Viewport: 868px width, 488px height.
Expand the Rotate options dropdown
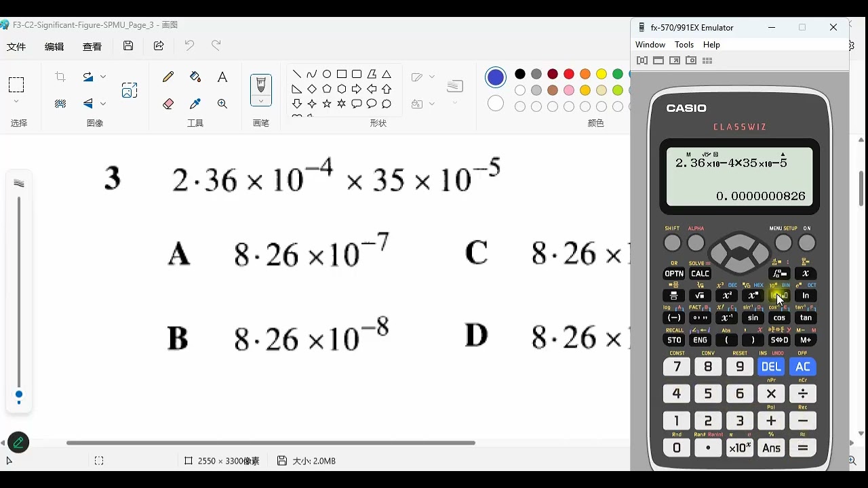point(103,77)
